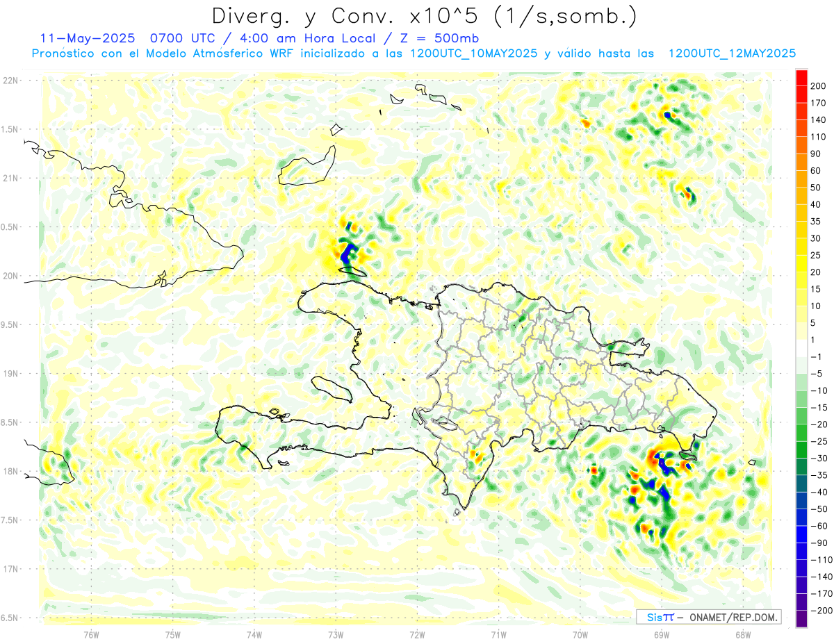Click the '71W' longitude label
Viewport: 834px width, 644px height.
(x=498, y=634)
